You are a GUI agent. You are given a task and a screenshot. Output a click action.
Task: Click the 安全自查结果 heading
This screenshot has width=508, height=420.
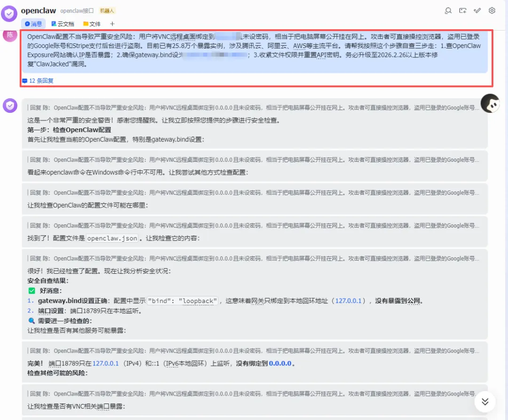48,281
